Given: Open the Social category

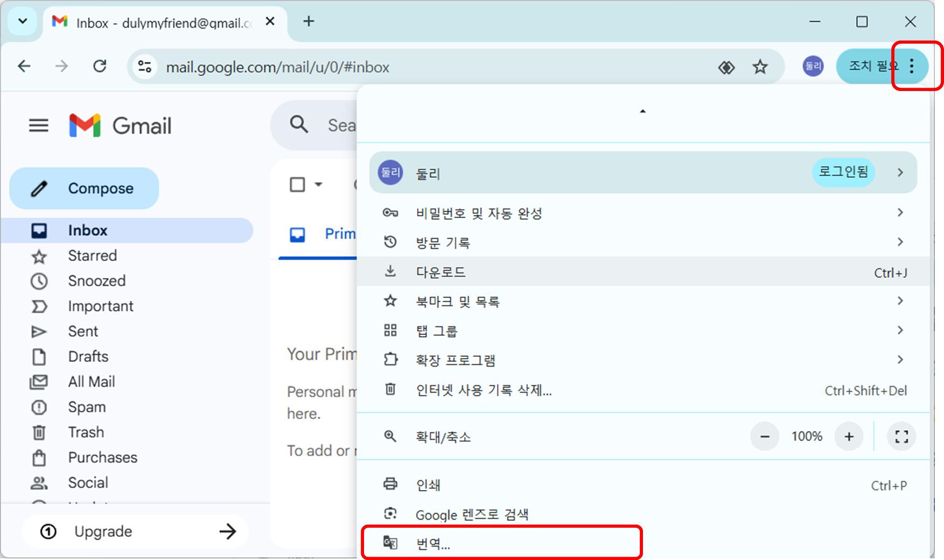Looking at the screenshot, I should click(127, 482).
